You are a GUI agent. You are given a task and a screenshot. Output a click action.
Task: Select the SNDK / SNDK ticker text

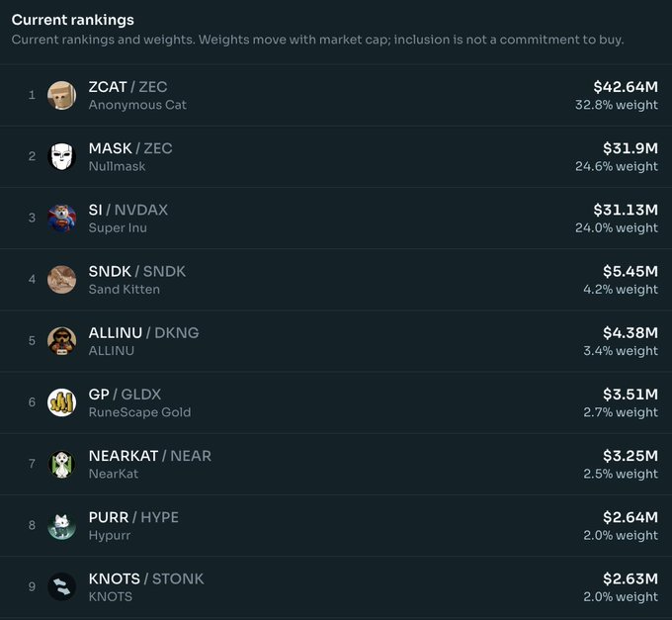[137, 271]
